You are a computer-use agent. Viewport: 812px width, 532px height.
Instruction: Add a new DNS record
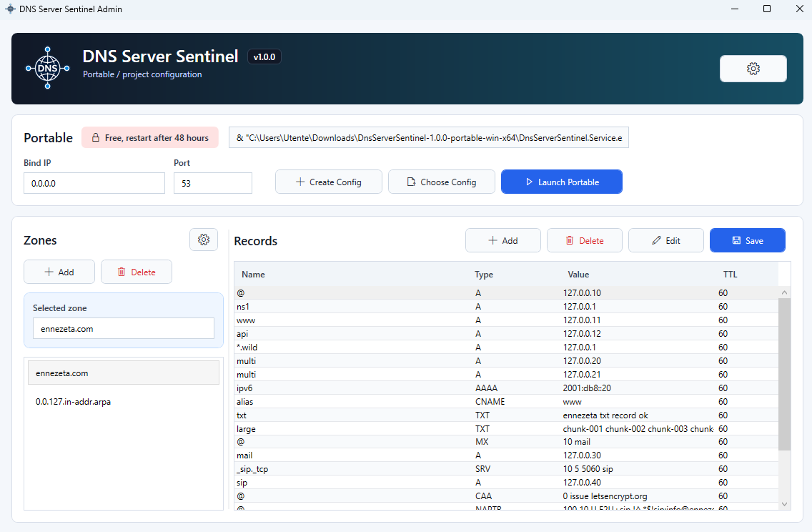coord(502,240)
